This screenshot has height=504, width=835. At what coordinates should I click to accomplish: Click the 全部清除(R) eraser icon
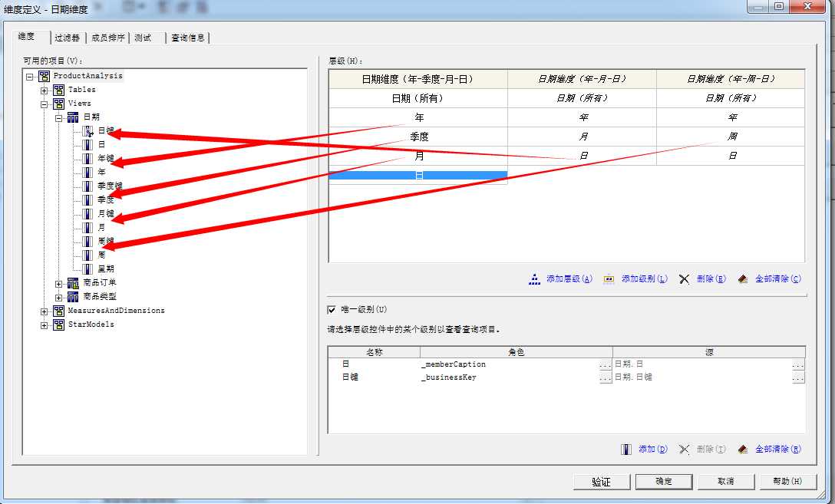point(743,450)
